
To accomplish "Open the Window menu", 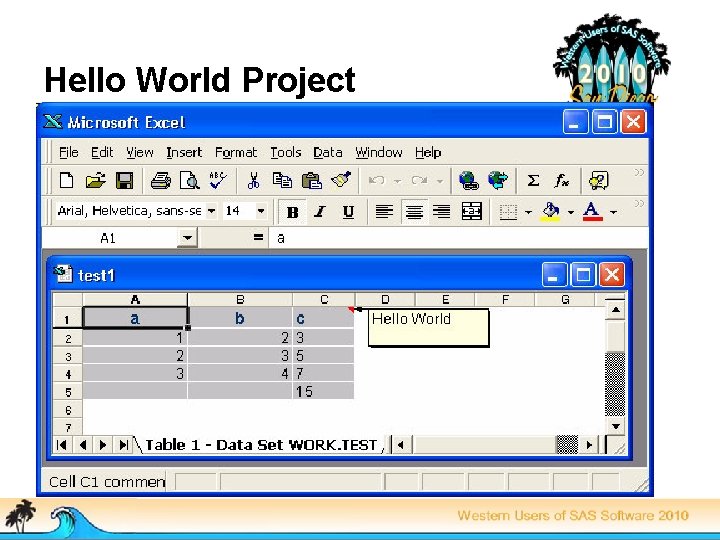I will (x=379, y=152).
